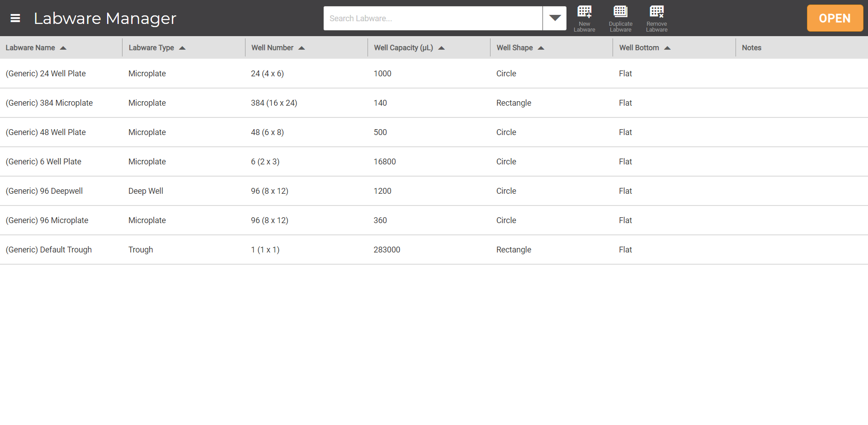868x425 pixels.
Task: Open the hamburger navigation menu
Action: tap(15, 18)
